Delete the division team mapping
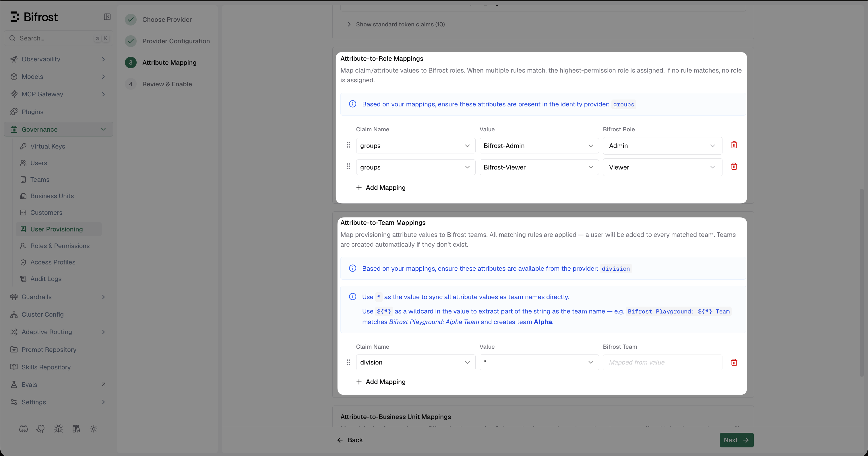The image size is (868, 456). click(734, 363)
